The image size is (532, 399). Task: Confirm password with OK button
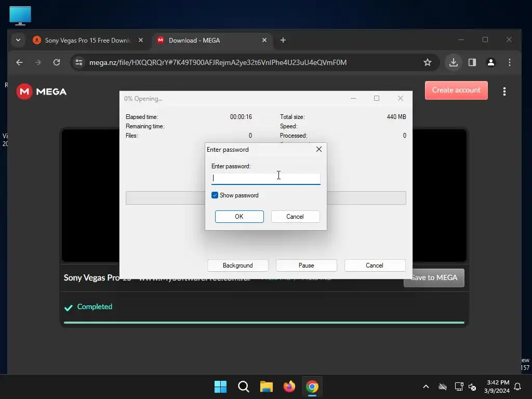point(239,217)
